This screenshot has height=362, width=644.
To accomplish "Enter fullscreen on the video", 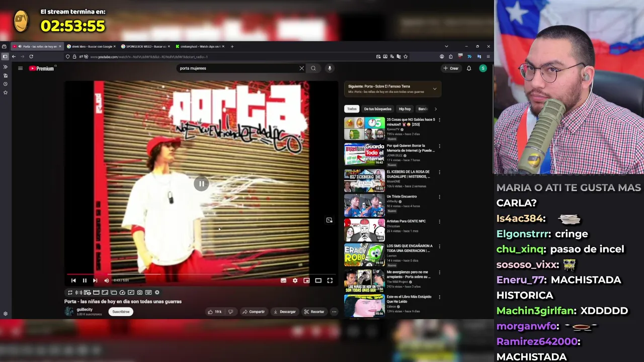I will (x=330, y=281).
